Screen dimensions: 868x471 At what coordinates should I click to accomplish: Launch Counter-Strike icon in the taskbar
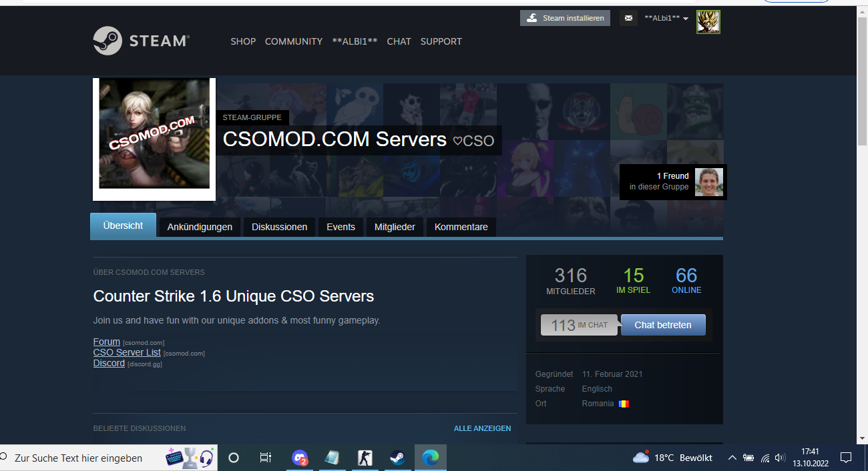pos(365,458)
